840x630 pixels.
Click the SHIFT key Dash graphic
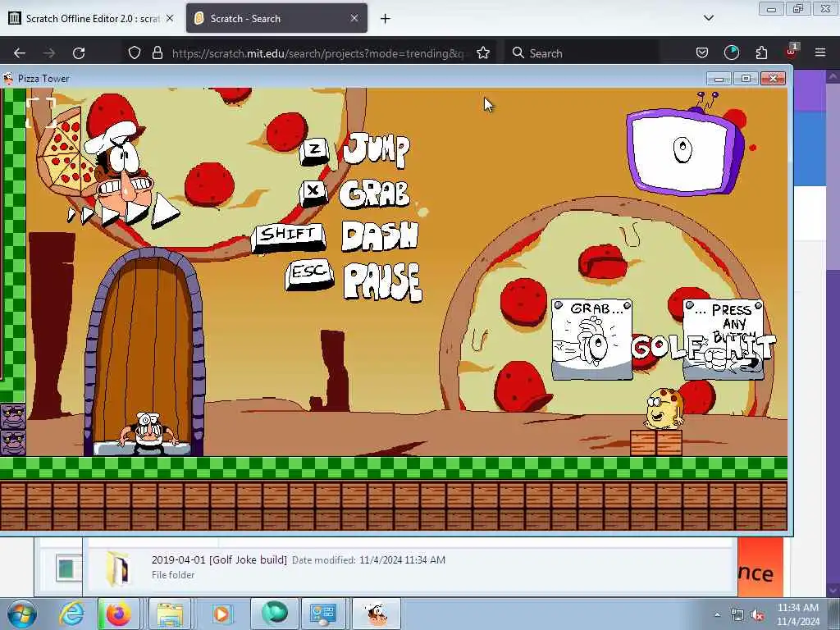tap(288, 236)
